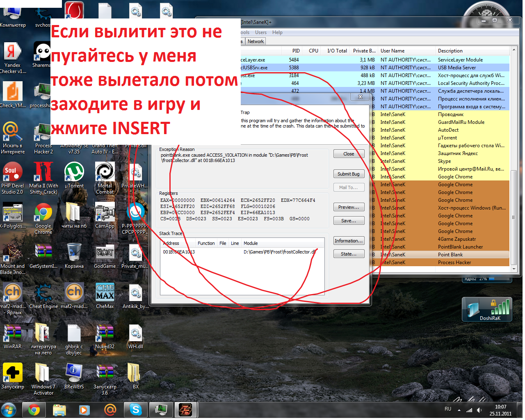Open BReWErS desktop icon
Screen dimensions: 525x420
(74, 377)
